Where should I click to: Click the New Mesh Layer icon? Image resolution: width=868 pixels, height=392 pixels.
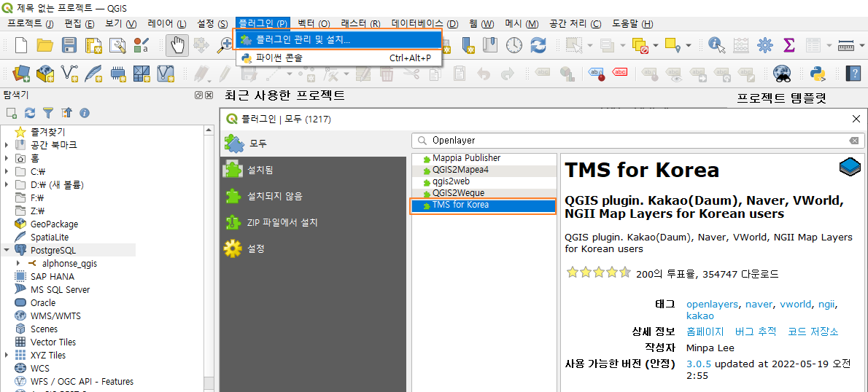(x=142, y=73)
